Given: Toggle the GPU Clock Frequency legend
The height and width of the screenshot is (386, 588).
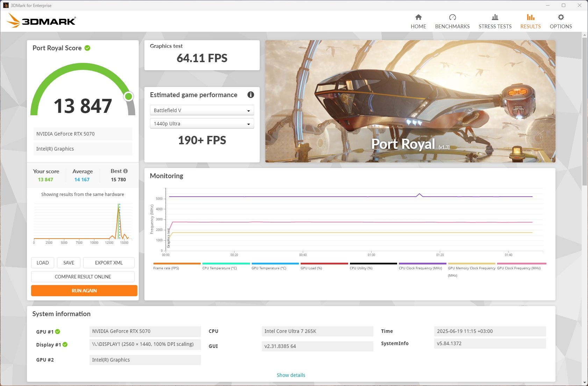Looking at the screenshot, I should click(521, 266).
